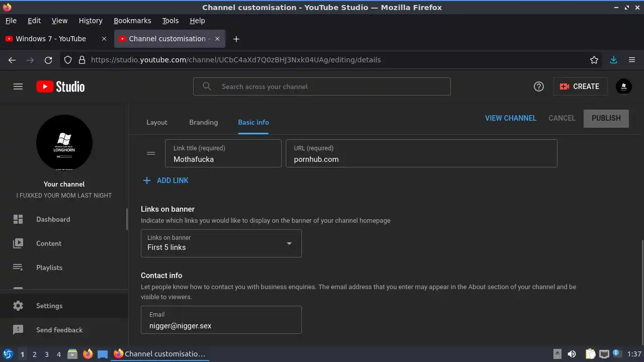The image size is (644, 362).
Task: Open the Bookmarks menu
Action: (x=132, y=21)
